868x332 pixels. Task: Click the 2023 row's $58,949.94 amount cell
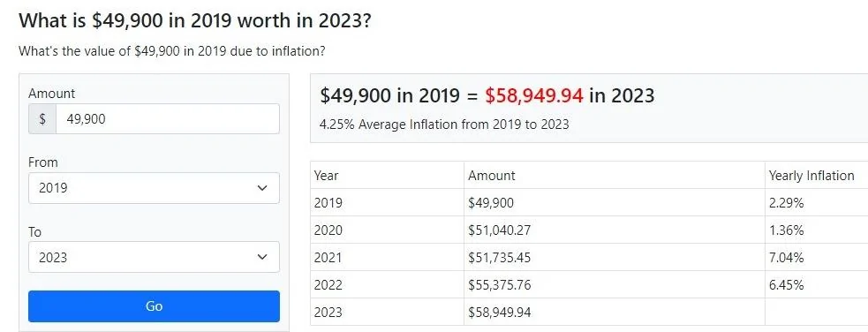(614, 312)
